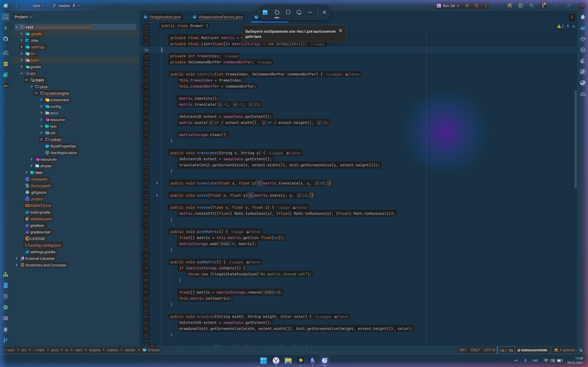Open the GitHub sidebar icon

click(x=5, y=39)
